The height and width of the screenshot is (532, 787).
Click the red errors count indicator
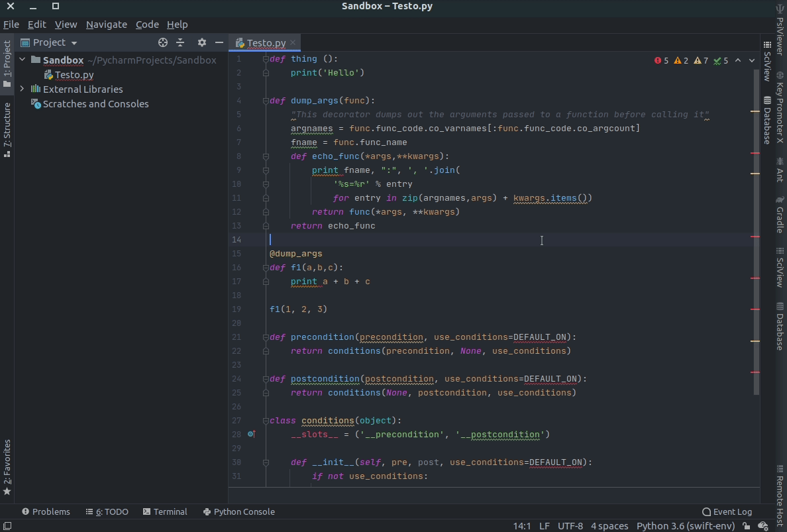coord(662,61)
